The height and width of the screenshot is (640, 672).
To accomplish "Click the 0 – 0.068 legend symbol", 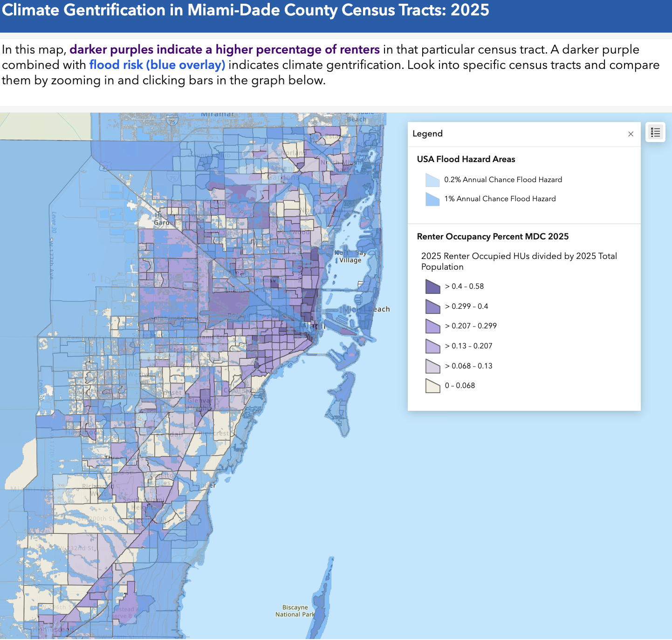I will [432, 386].
